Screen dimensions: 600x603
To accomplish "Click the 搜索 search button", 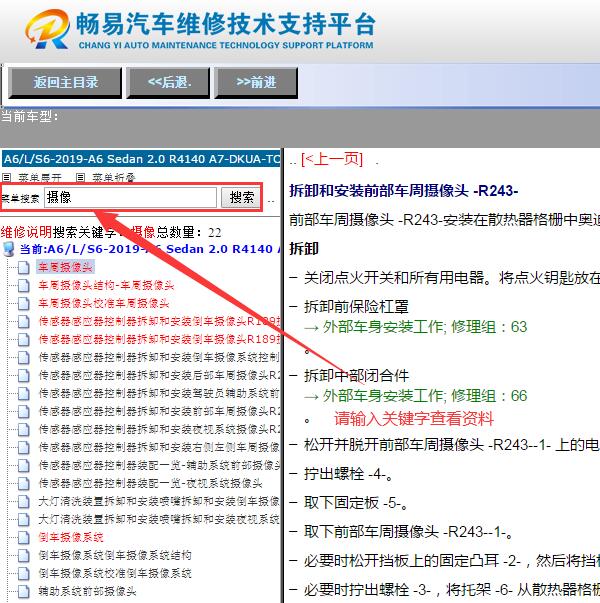I will pos(242,198).
